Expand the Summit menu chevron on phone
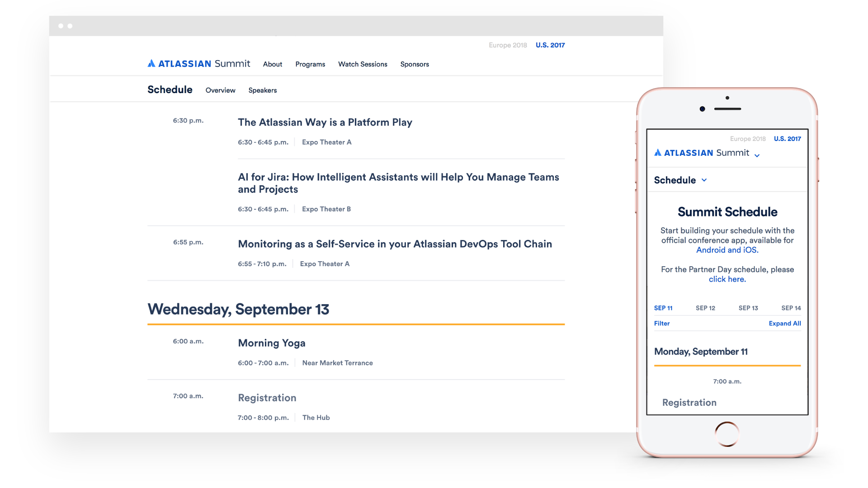 click(757, 155)
